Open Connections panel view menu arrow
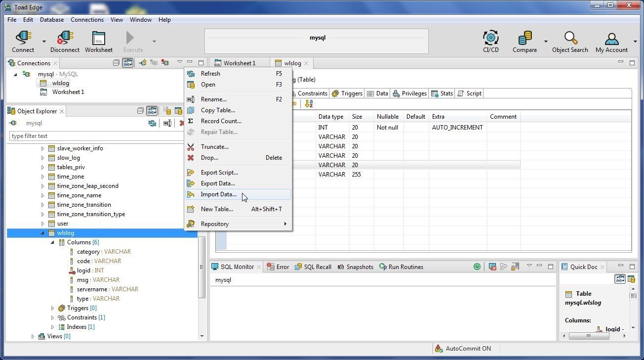The height and width of the screenshot is (360, 644). [179, 62]
